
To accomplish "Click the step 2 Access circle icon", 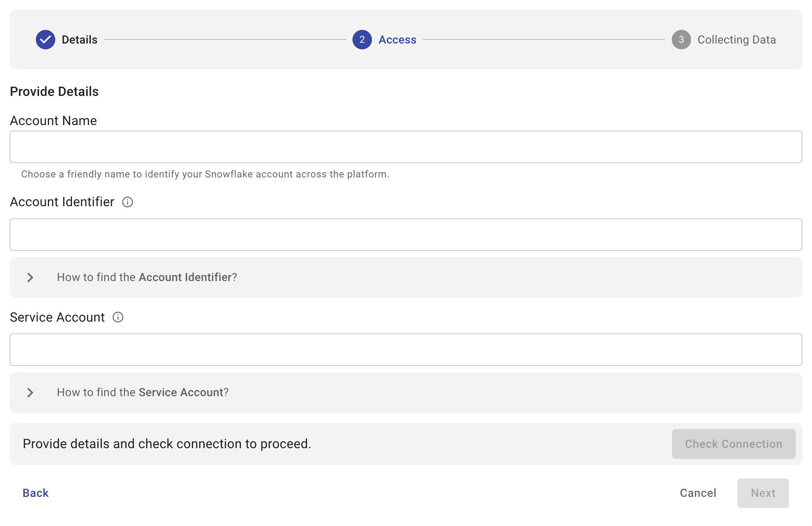I will click(x=362, y=39).
